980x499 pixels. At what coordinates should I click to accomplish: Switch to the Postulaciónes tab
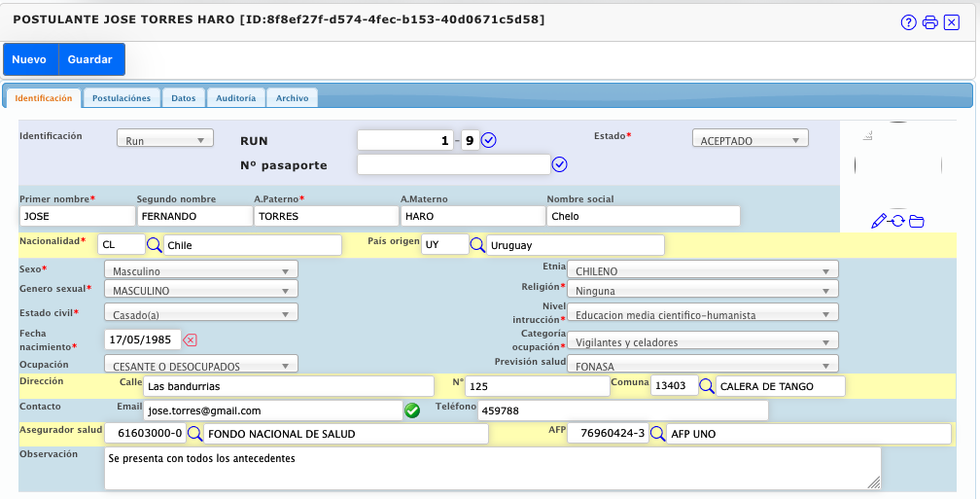(x=122, y=98)
